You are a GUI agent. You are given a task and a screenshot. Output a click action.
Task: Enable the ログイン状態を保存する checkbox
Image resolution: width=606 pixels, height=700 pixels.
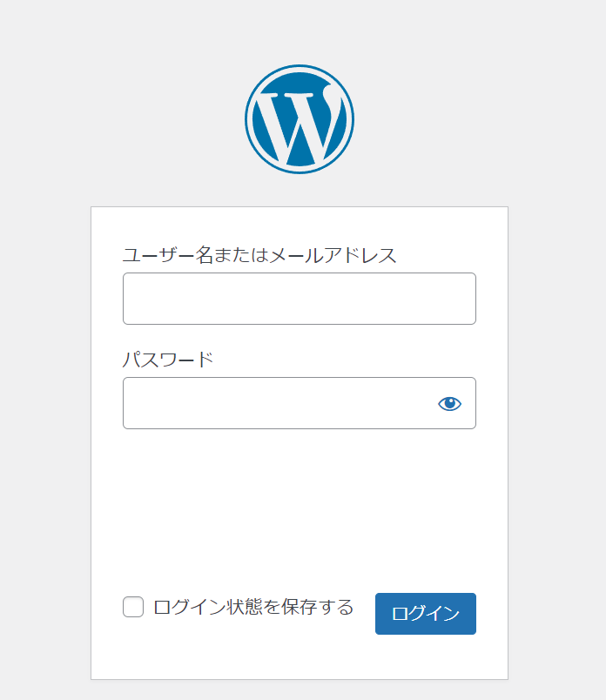tap(133, 607)
